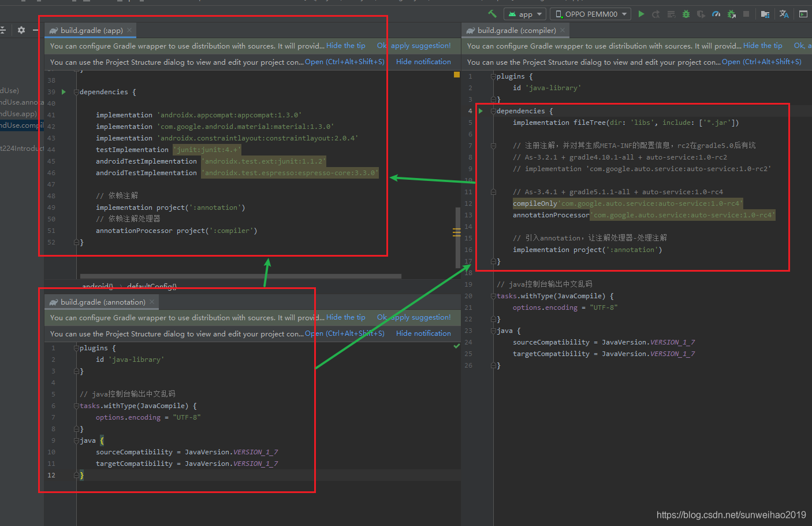The width and height of the screenshot is (812, 526).
Task: Click Open (Ctrl+Alt+Shift+S) in compiler editor
Action: pos(762,62)
